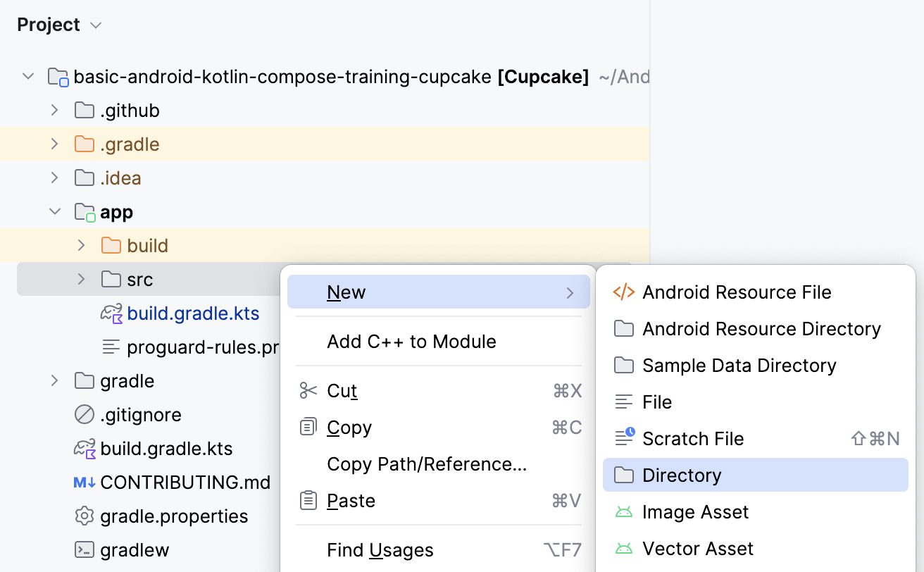Click the terminal icon next to gradlew
The height and width of the screenshot is (572, 924).
(x=83, y=549)
